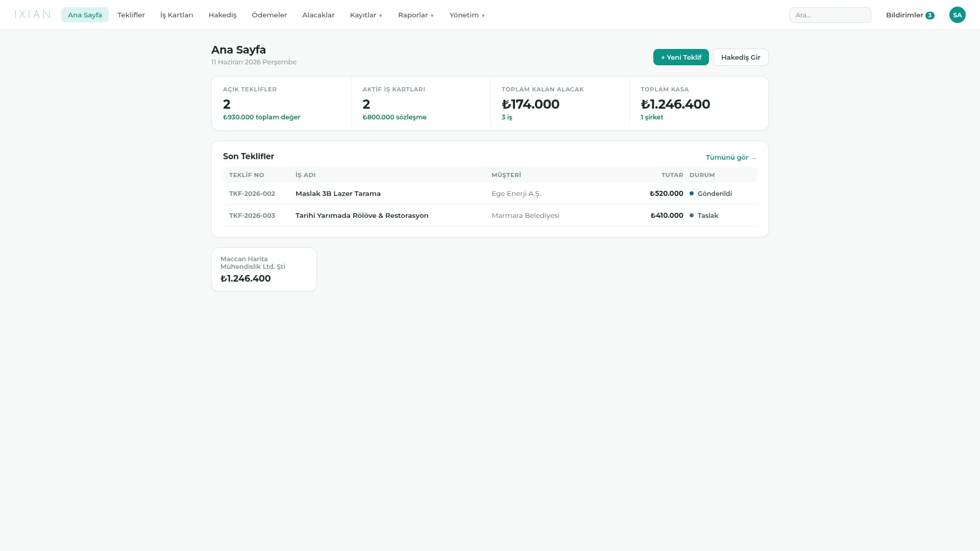Open offer TKF-2026-003

point(252,215)
